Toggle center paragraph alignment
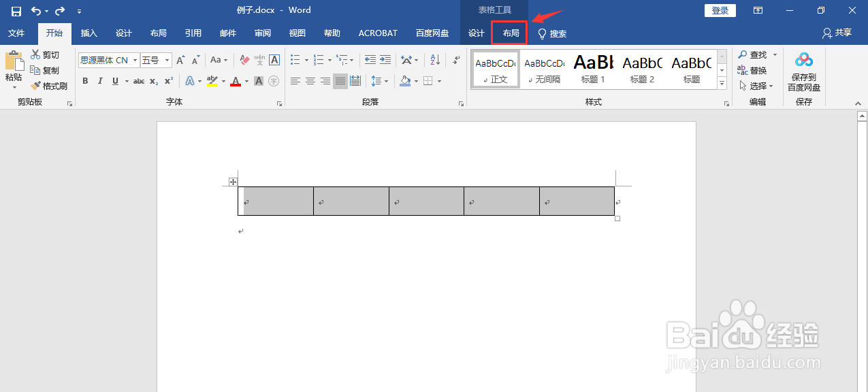The image size is (868, 392). tap(310, 80)
